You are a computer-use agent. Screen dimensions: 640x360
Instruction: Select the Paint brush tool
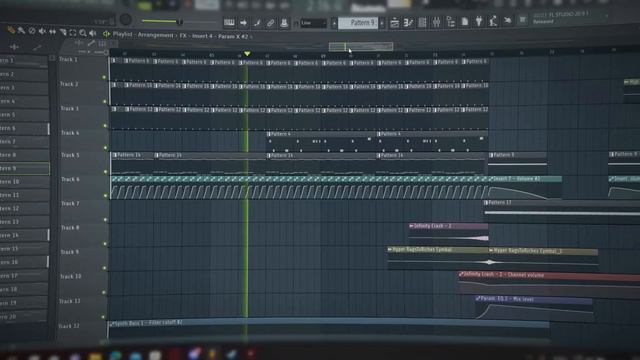(21, 31)
